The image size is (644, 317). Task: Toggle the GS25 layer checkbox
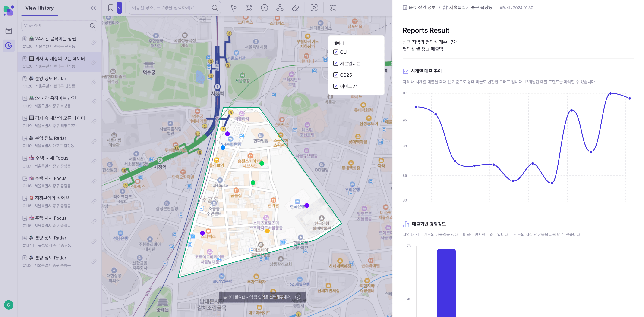(336, 75)
